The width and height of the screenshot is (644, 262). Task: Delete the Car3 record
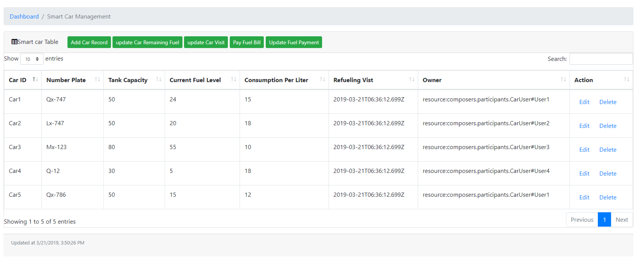608,150
